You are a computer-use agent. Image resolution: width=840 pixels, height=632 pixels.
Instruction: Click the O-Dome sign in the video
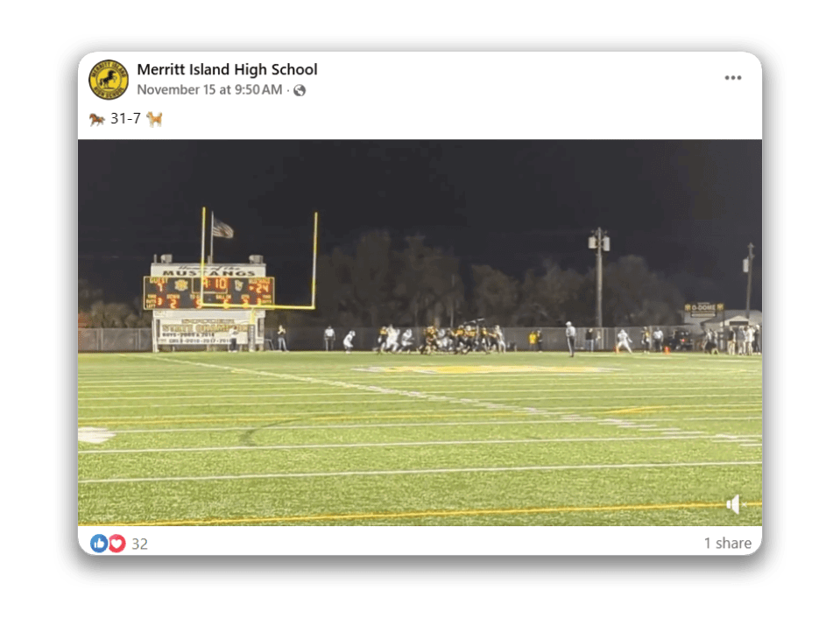click(703, 307)
